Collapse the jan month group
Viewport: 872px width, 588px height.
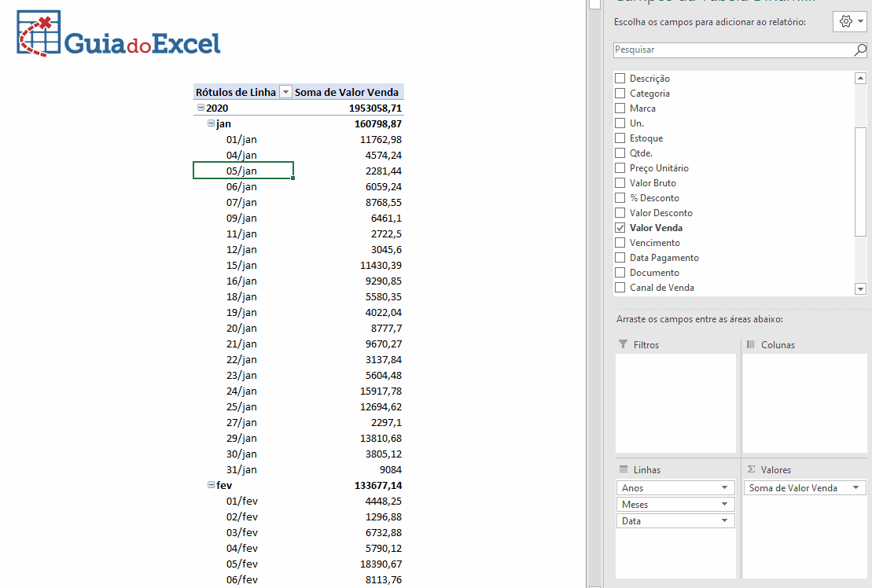click(211, 123)
